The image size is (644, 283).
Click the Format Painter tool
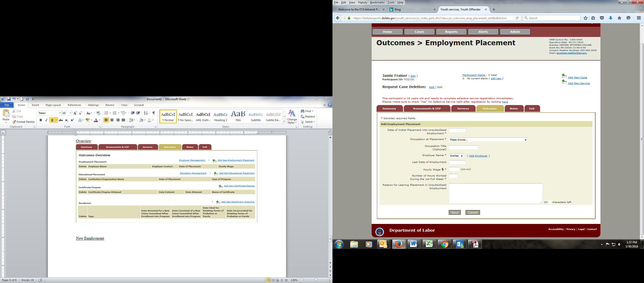24,122
